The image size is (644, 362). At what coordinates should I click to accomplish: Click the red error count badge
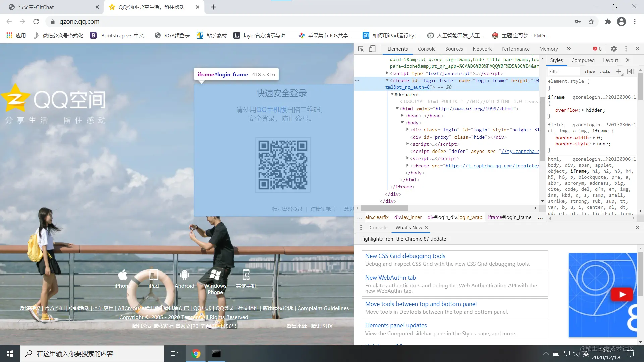tap(597, 49)
